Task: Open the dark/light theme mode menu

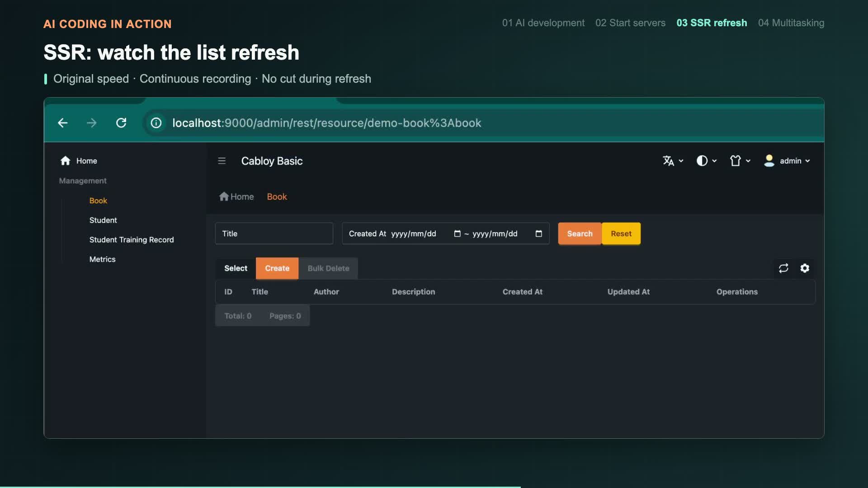Action: (x=707, y=161)
